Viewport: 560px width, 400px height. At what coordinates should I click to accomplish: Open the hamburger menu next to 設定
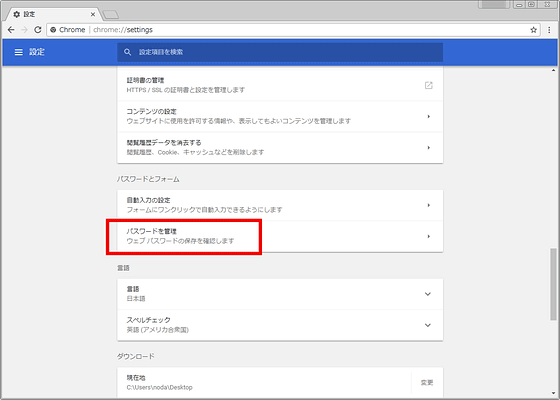click(19, 52)
